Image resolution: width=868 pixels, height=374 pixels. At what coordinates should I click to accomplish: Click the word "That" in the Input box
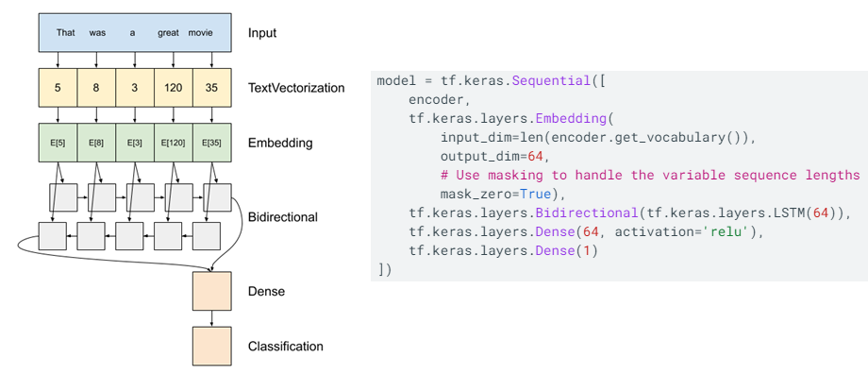pos(65,33)
